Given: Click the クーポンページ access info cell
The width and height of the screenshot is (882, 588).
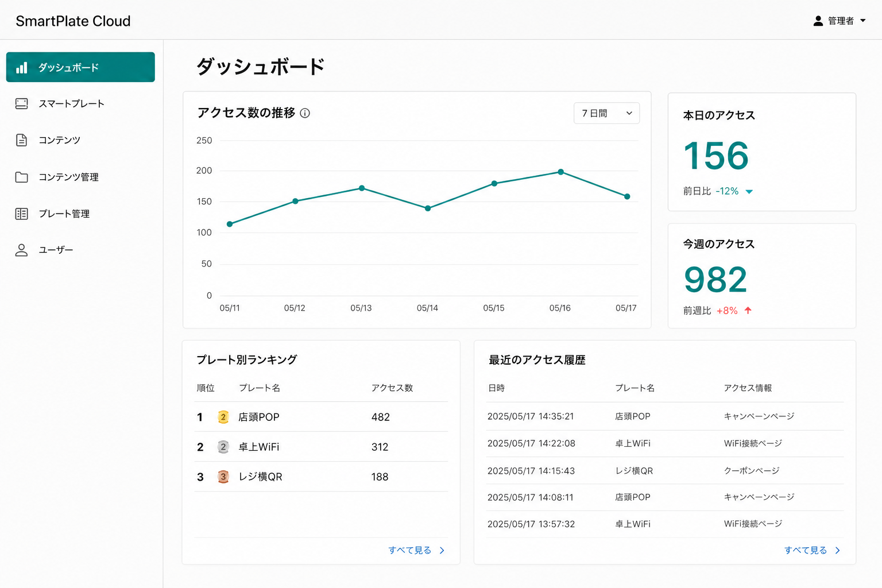Looking at the screenshot, I should (x=752, y=471).
